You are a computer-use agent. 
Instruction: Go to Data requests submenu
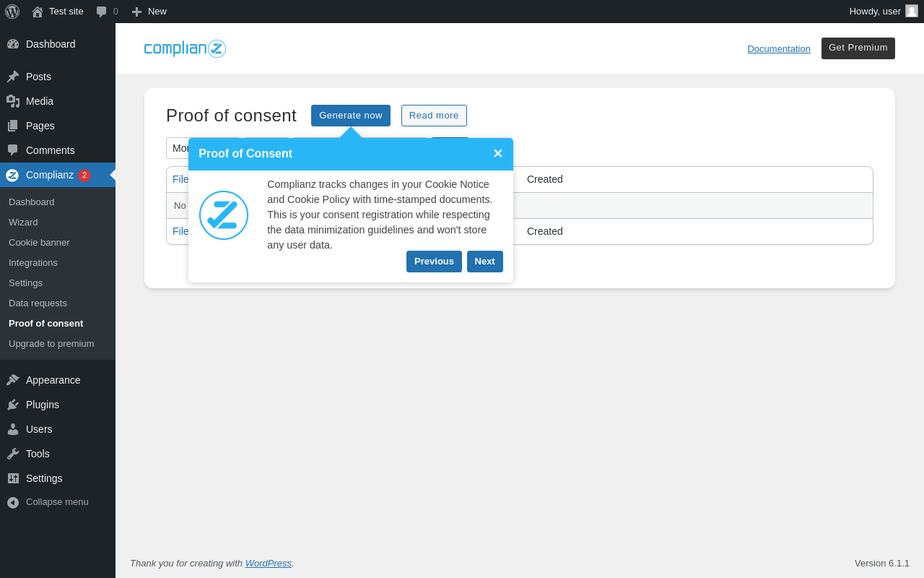pyautogui.click(x=38, y=303)
